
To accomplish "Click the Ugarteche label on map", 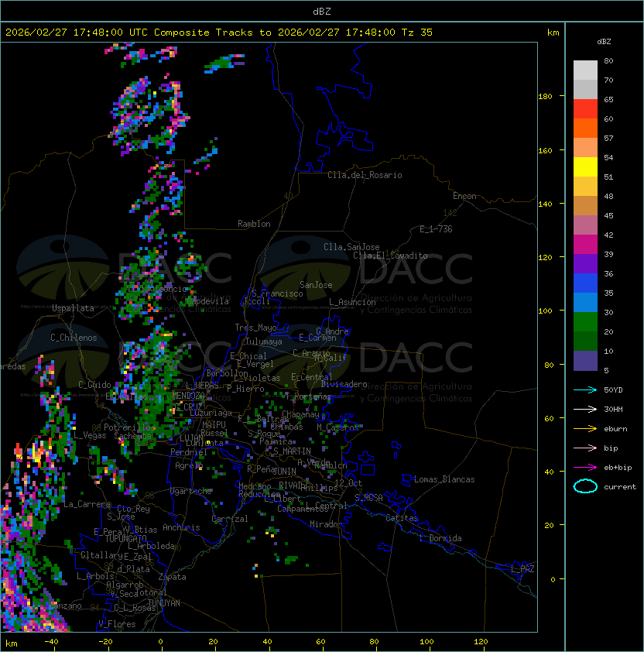I will [x=191, y=491].
